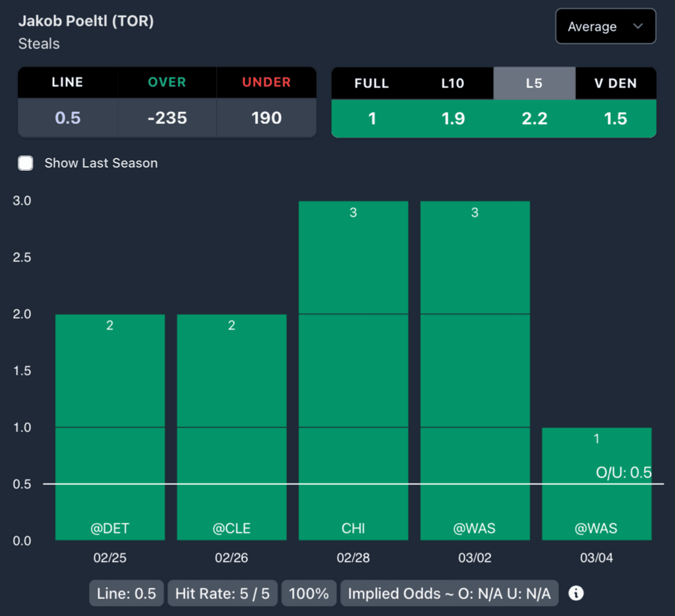Select the L10 tab
The width and height of the screenshot is (675, 616).
point(453,83)
